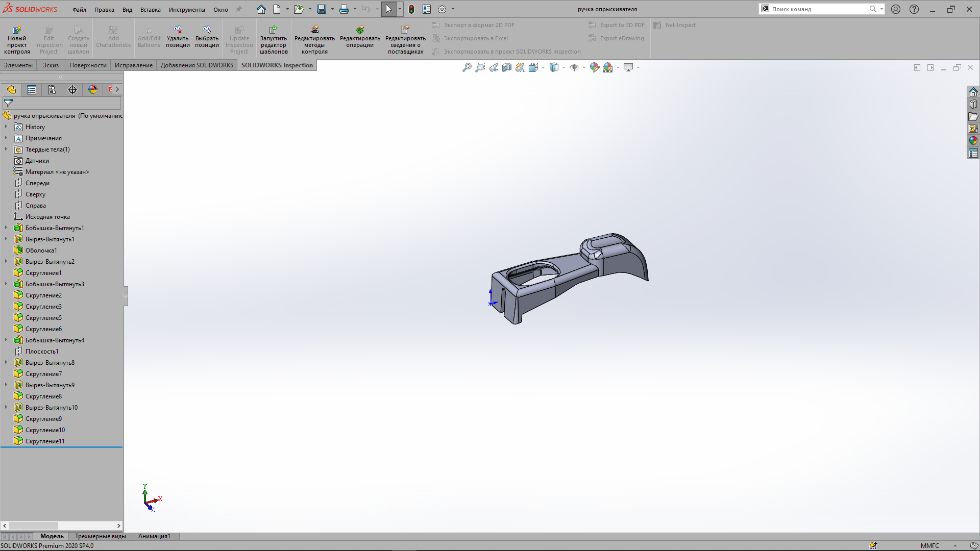Open the Display Style dropdown arrow
The height and width of the screenshot is (551, 980).
pos(563,67)
